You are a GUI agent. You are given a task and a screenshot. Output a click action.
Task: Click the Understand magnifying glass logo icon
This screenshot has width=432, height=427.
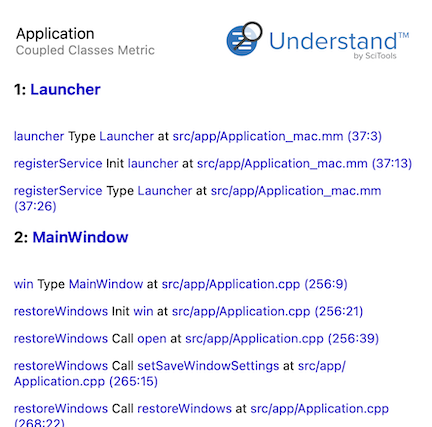click(244, 39)
